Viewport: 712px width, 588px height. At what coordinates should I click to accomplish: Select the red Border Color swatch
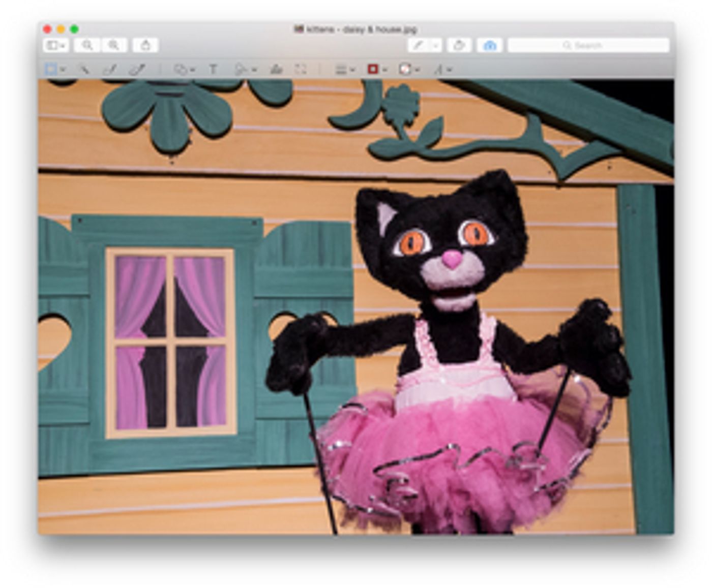(x=373, y=69)
